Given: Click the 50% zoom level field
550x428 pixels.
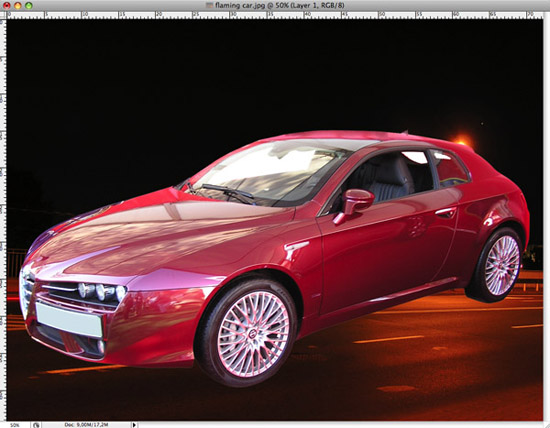Looking at the screenshot, I should pos(15,425).
